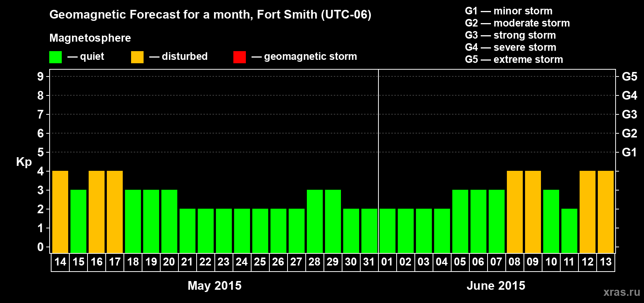The image size is (644, 303).
Task: Click date label 27 on the axis
Action: [x=297, y=262]
